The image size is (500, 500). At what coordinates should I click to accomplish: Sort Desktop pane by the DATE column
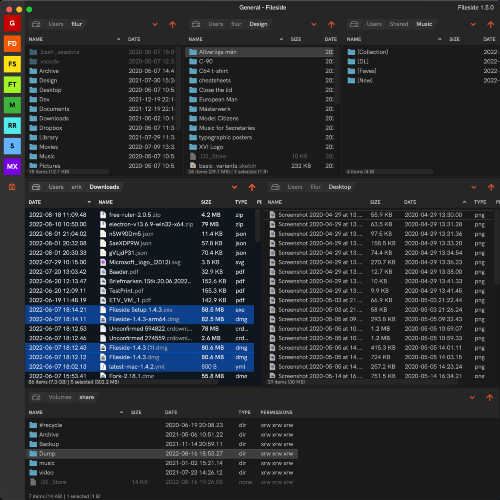pos(410,202)
